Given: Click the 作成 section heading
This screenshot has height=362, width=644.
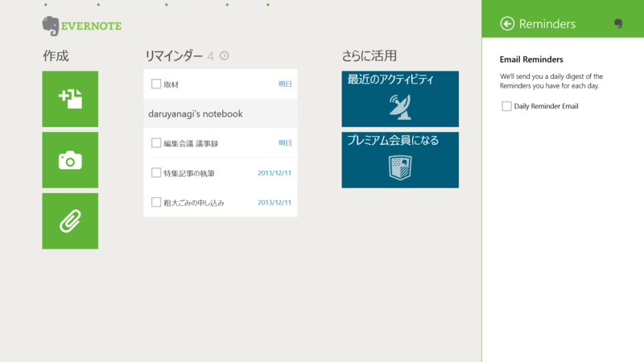Looking at the screenshot, I should click(56, 56).
